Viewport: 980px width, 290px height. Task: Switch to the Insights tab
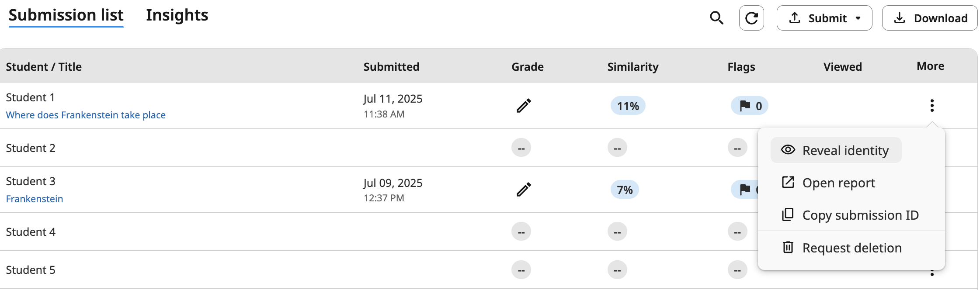tap(177, 15)
